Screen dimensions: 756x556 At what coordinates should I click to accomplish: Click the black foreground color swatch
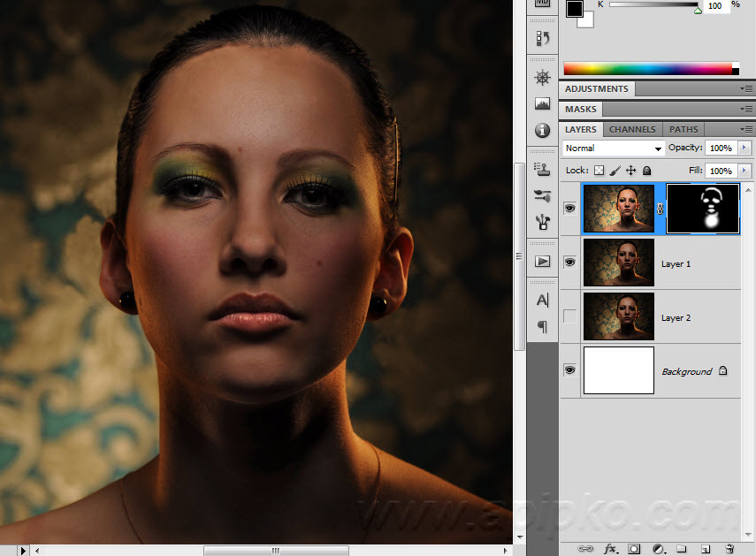[574, 9]
